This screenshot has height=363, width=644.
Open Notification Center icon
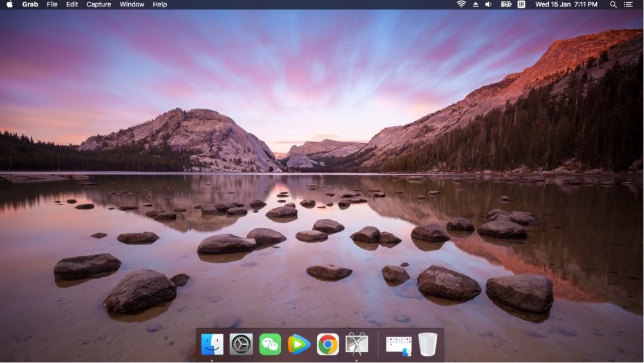click(629, 4)
